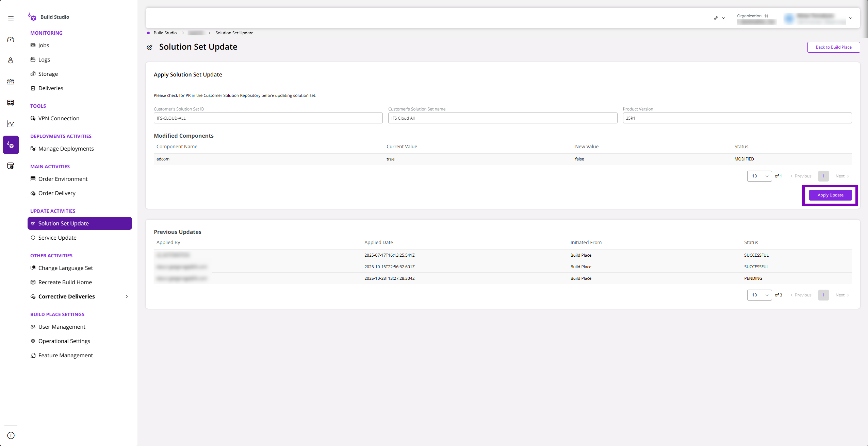
Task: Select the dashboard speedometer icon in the rail
Action: pos(11,39)
